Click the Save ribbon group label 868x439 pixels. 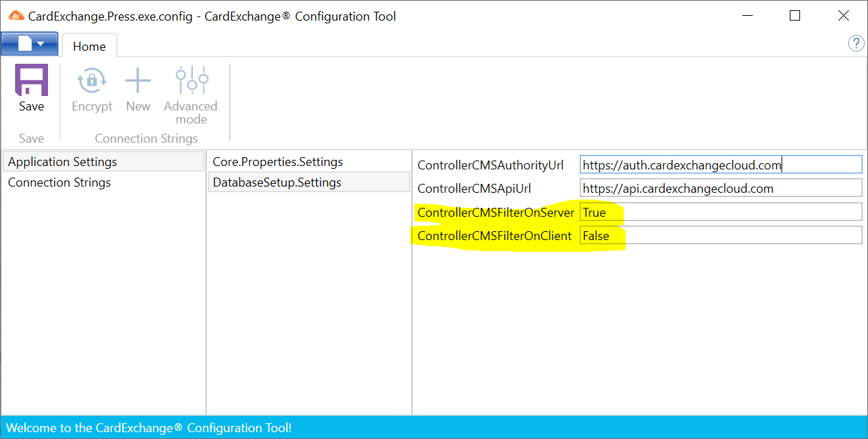point(32,139)
